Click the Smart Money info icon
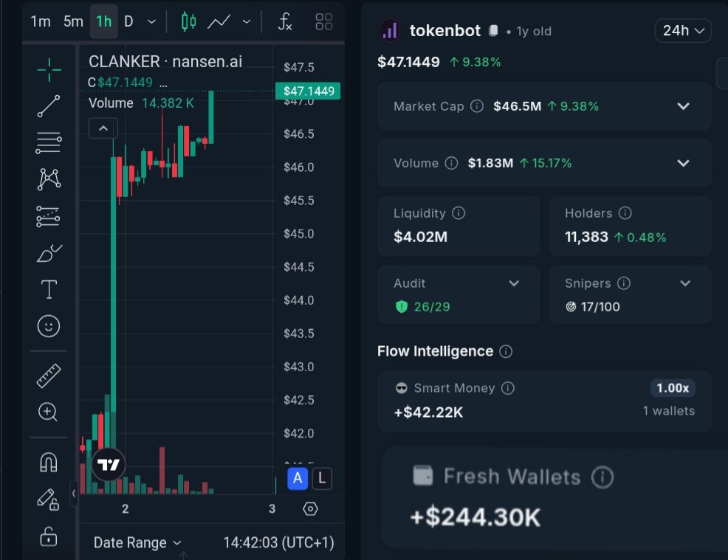728x560 pixels. [508, 388]
